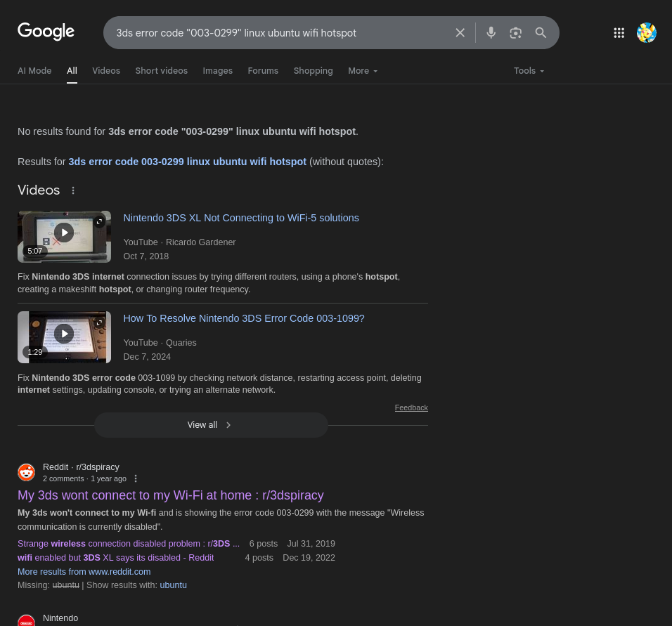This screenshot has height=626, width=672.
Task: Open wifi enabled but 3DS XL link
Action: click(116, 557)
